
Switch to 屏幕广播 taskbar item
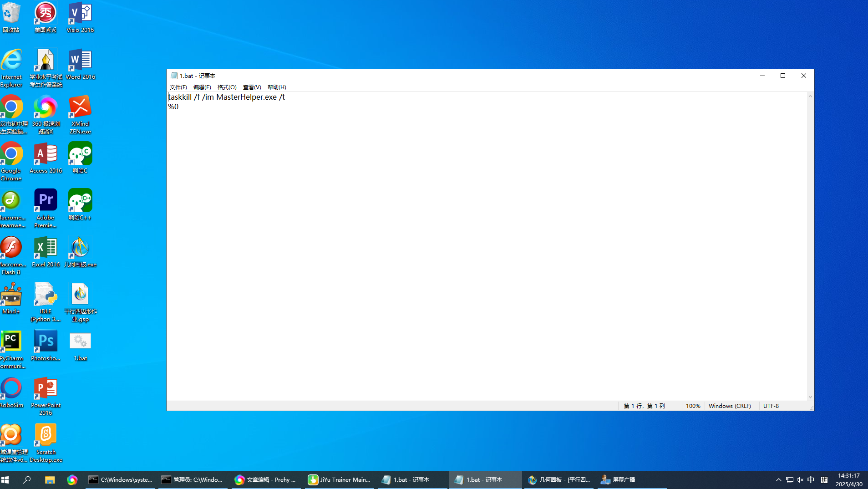[631, 479]
